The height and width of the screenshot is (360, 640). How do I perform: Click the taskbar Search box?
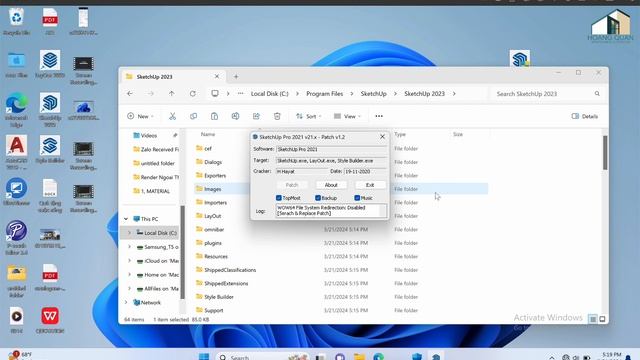(x=263, y=357)
